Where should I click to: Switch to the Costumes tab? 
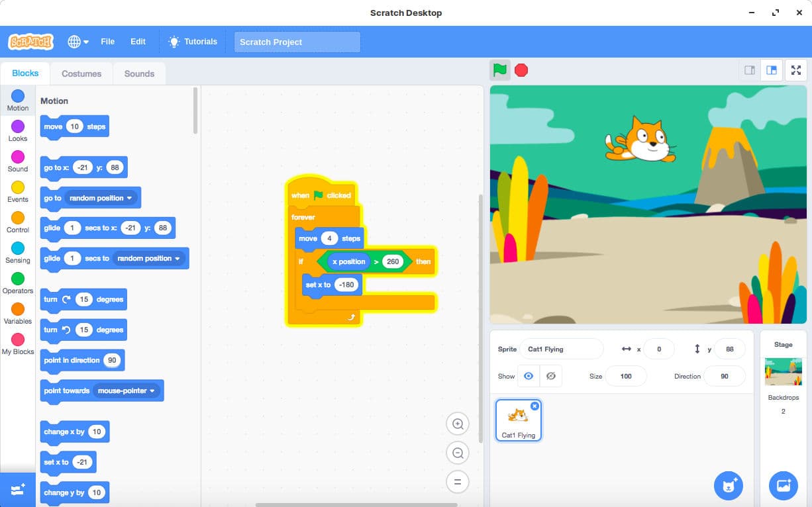pos(81,73)
